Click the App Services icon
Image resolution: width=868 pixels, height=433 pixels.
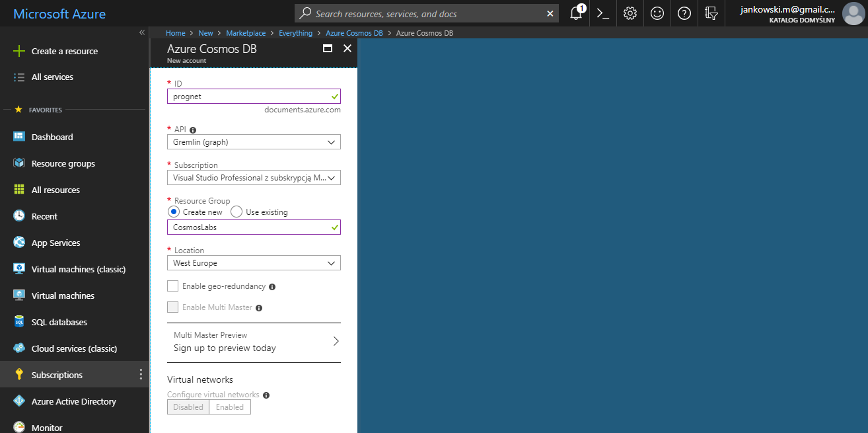(19, 243)
